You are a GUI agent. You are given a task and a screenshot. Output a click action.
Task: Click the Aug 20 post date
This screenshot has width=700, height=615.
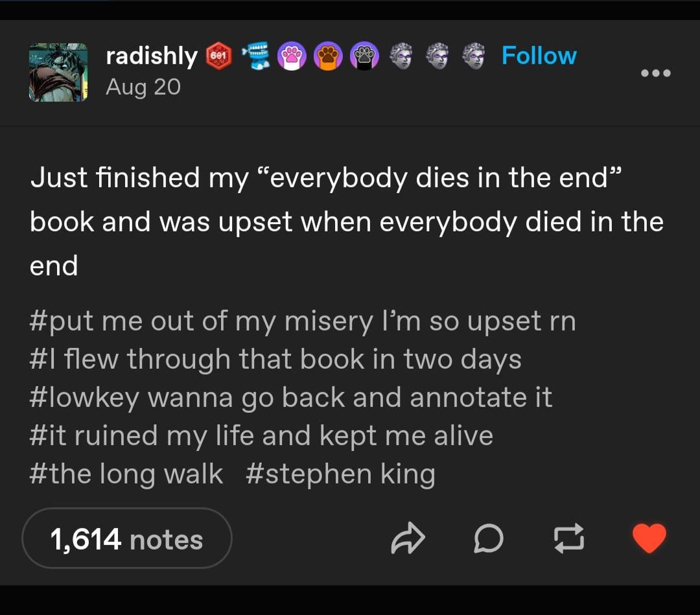[143, 87]
